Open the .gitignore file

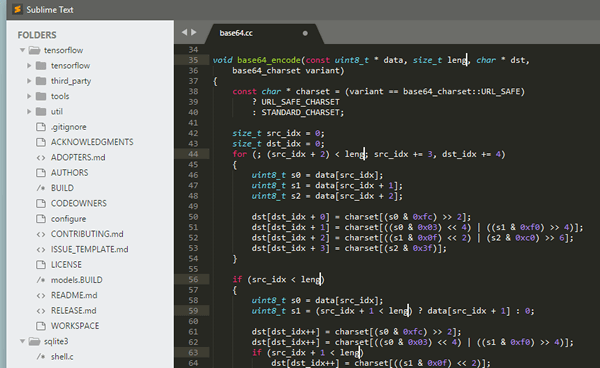(x=68, y=127)
